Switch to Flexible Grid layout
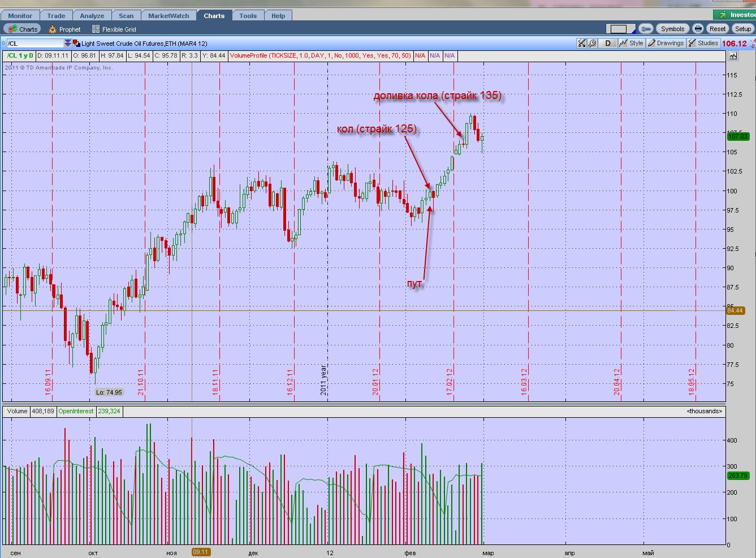 tap(114, 29)
